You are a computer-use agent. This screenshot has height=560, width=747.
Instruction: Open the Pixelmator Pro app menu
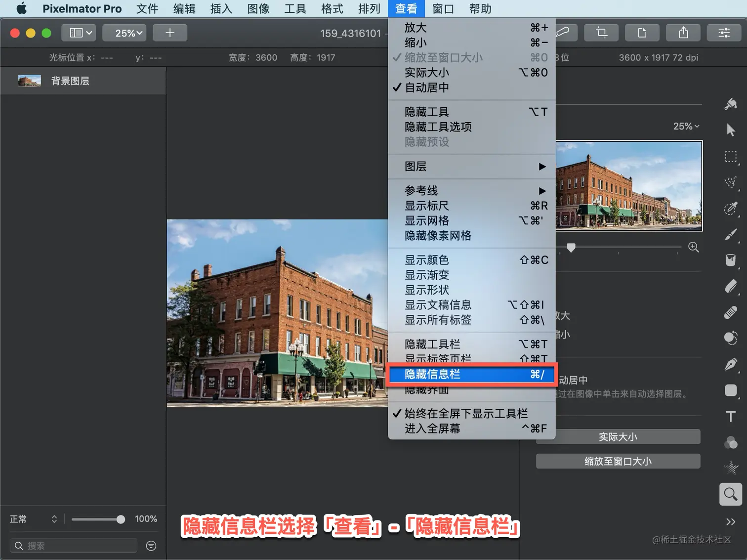(x=82, y=8)
